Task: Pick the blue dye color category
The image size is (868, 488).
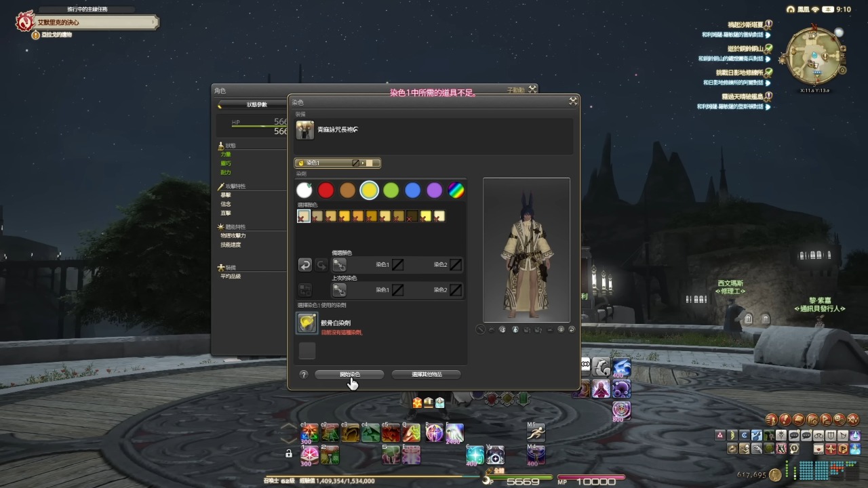Action: [x=412, y=190]
